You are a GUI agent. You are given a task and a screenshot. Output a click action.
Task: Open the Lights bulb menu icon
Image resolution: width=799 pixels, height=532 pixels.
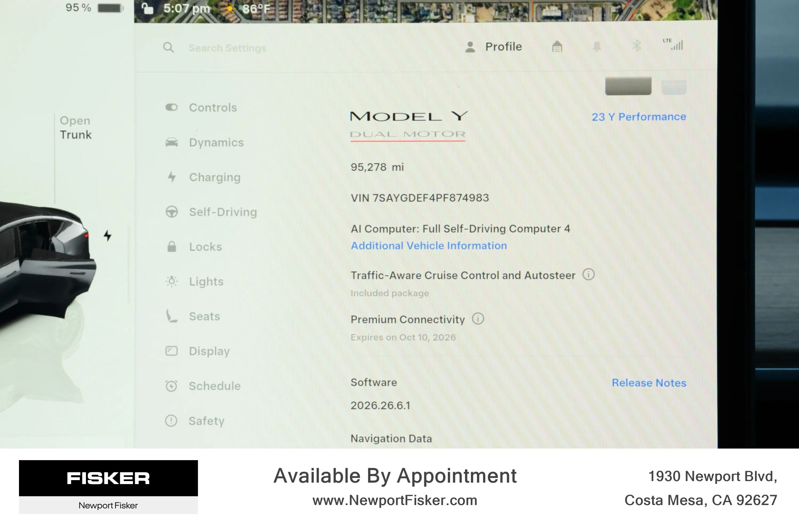172,281
